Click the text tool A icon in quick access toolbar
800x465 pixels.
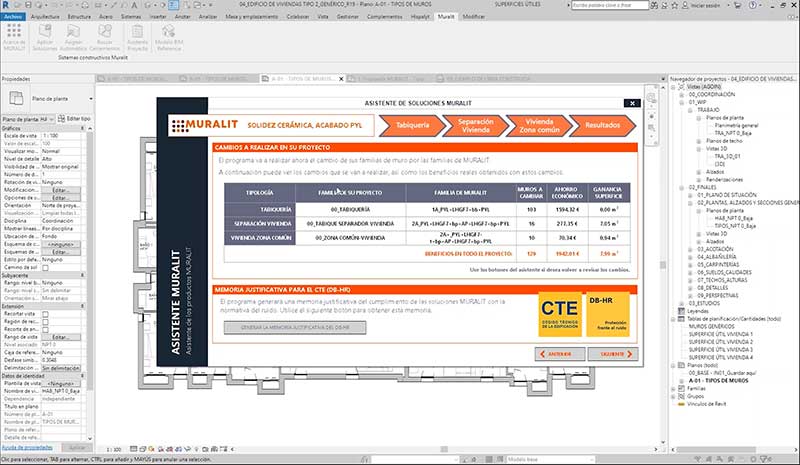134,5
